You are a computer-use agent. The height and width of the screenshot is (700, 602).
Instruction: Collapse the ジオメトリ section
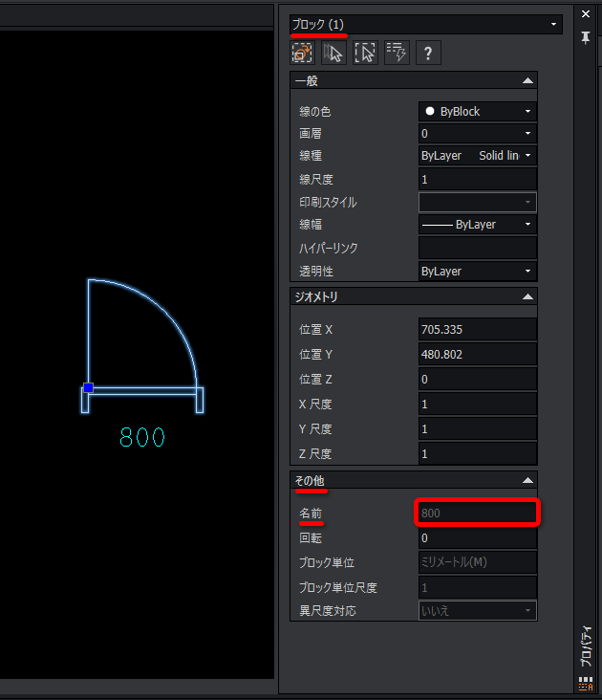527,297
